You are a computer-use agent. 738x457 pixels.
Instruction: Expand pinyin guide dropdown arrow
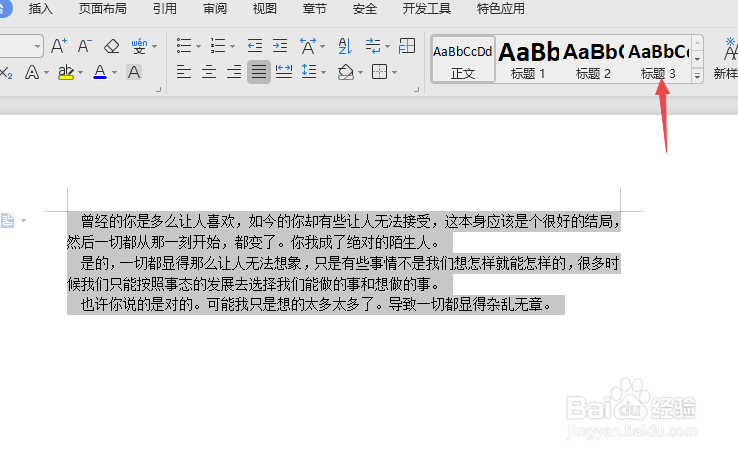[154, 47]
